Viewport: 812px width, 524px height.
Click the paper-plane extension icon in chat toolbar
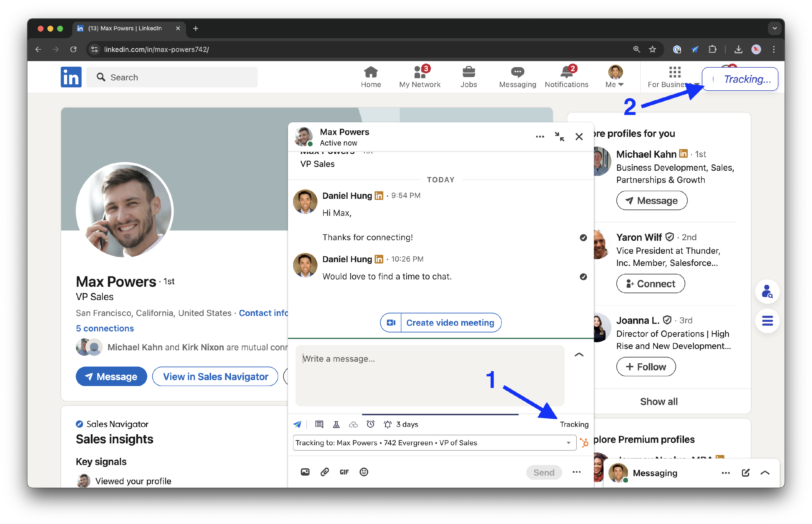(x=297, y=424)
